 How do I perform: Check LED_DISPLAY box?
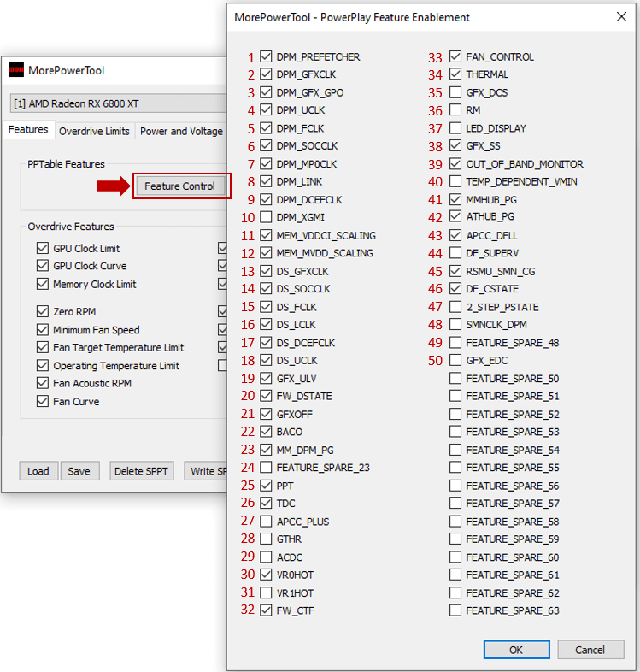(x=455, y=128)
